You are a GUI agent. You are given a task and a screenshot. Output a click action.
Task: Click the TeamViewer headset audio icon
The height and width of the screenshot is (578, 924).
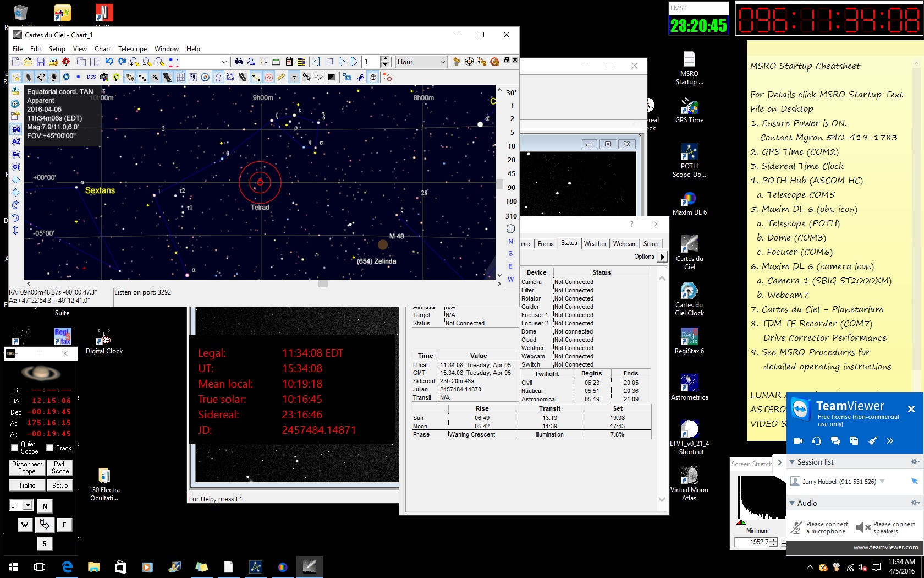click(x=817, y=441)
